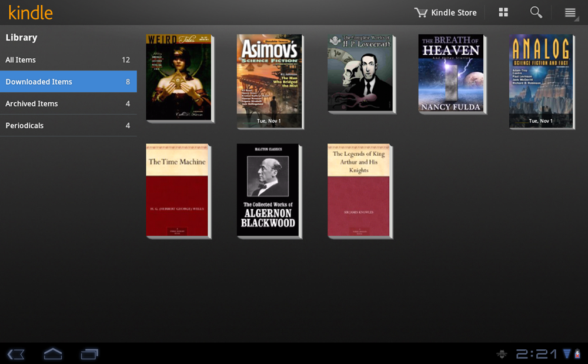Image resolution: width=588 pixels, height=364 pixels.
Task: Open the Periodicals category
Action: tap(68, 125)
